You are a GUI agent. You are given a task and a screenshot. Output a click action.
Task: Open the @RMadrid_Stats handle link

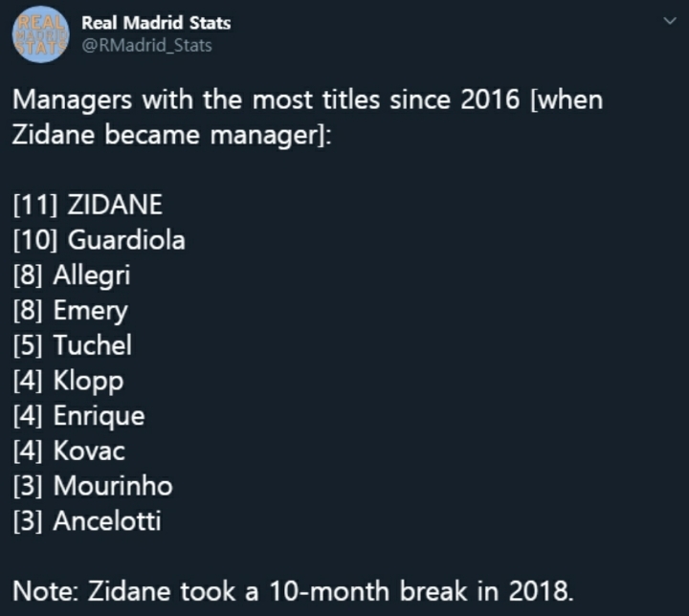coord(146,45)
